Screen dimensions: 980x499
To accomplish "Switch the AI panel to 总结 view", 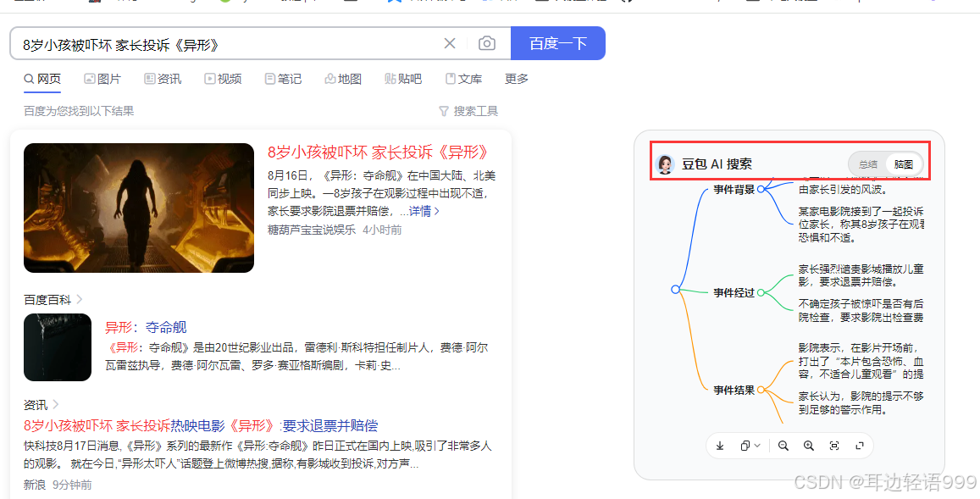I will tap(868, 164).
